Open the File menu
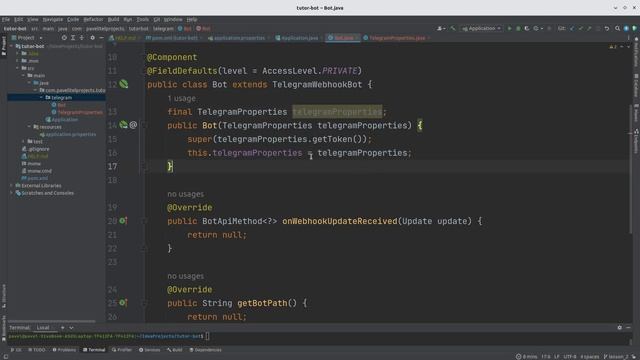 tap(6, 19)
